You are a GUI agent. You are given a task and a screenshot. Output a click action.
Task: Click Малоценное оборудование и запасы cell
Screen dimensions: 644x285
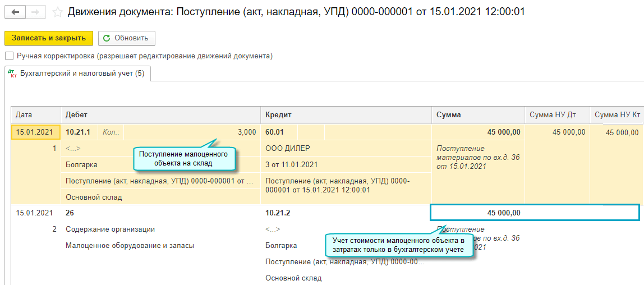coord(130,245)
